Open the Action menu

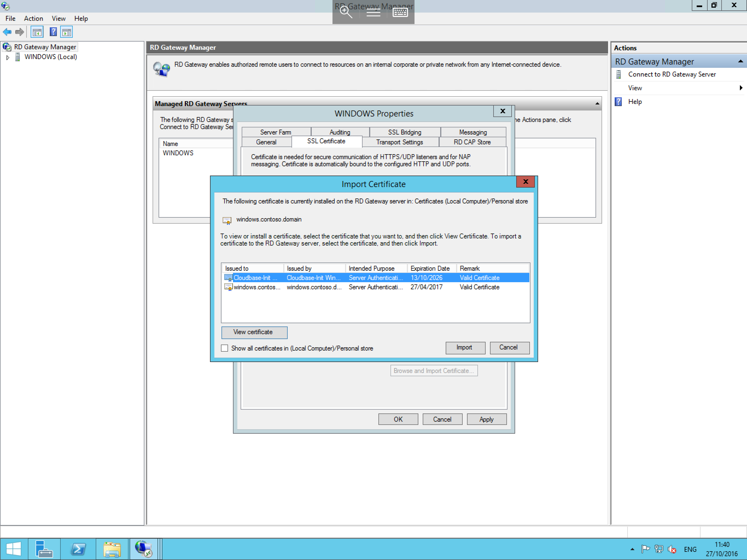pyautogui.click(x=33, y=19)
